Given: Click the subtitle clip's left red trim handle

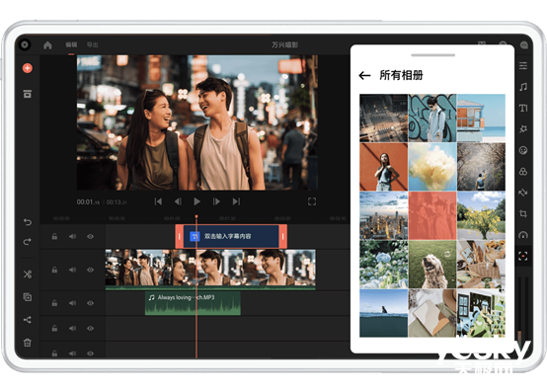Looking at the screenshot, I should click(180, 236).
